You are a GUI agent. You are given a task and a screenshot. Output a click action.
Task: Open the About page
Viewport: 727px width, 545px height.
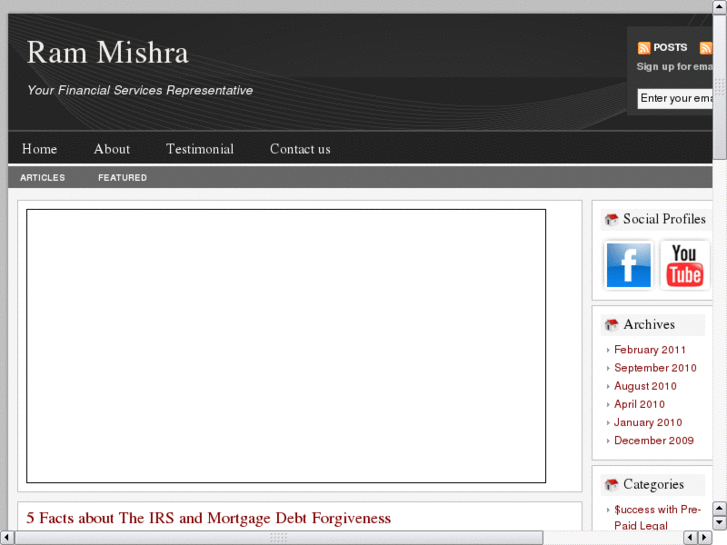coord(112,149)
